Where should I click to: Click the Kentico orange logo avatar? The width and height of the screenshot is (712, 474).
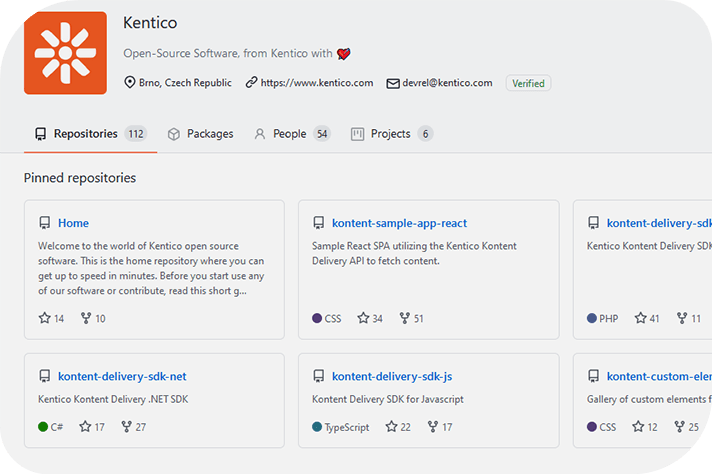pyautogui.click(x=65, y=53)
